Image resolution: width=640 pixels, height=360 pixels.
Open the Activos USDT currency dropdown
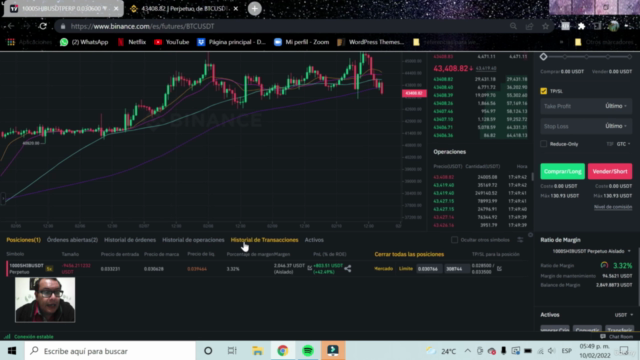pyautogui.click(x=624, y=315)
